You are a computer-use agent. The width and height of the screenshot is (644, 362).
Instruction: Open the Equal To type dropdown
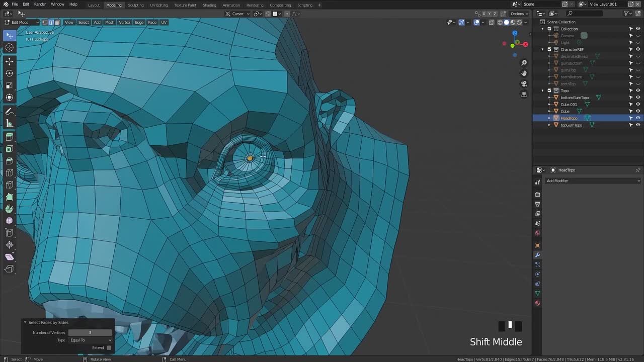(x=90, y=340)
